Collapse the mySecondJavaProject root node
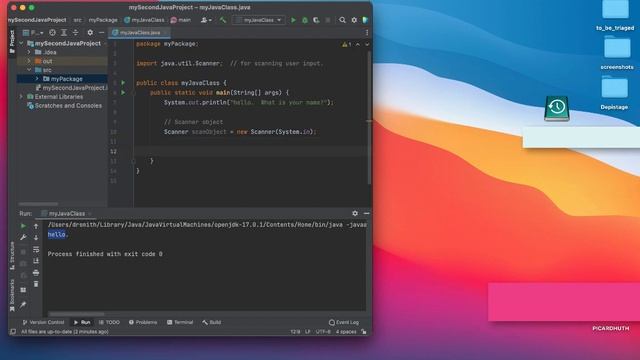 (21, 43)
